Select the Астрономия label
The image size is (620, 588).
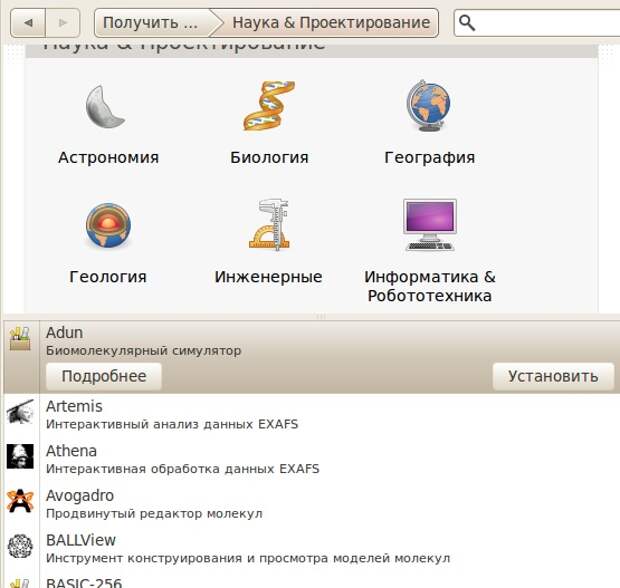click(108, 157)
